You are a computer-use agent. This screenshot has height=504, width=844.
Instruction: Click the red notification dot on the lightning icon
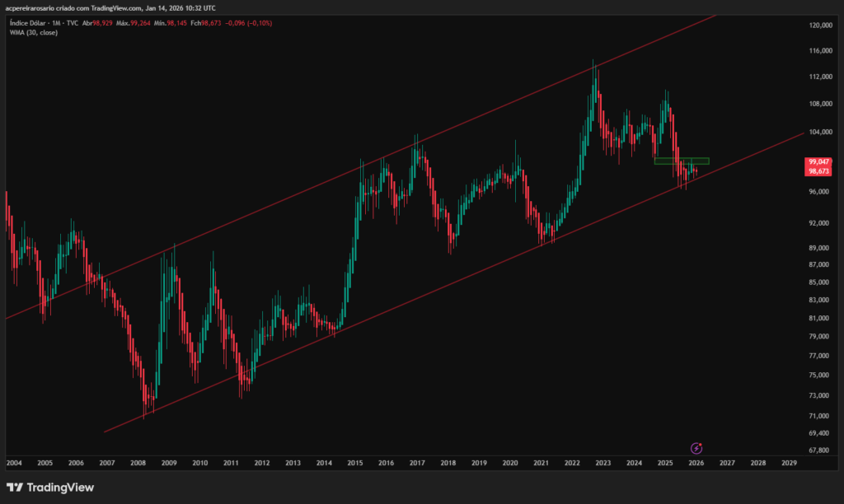click(x=701, y=444)
